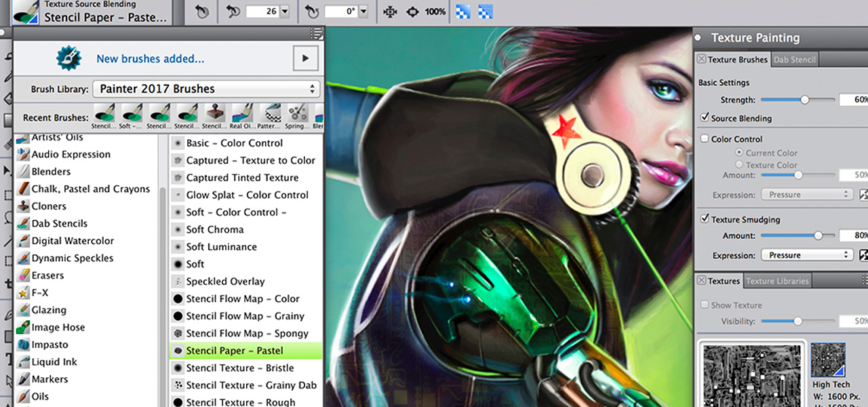Screen dimensions: 868x407
Task: Click the Reset Brush Size icon
Action: pos(231,11)
